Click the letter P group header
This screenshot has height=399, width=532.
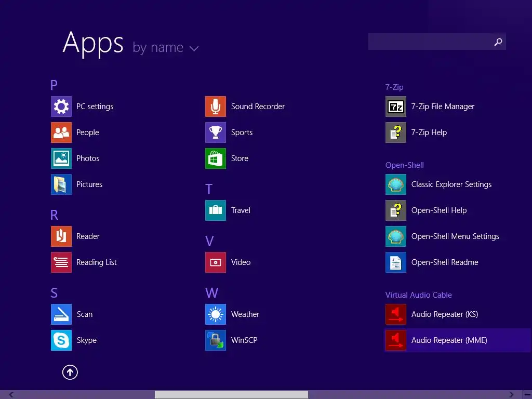pyautogui.click(x=54, y=85)
